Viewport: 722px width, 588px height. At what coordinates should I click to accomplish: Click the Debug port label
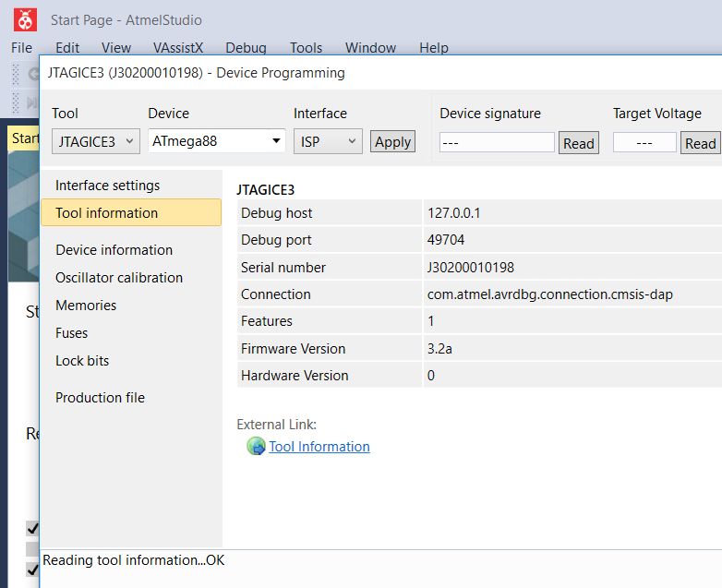276,240
